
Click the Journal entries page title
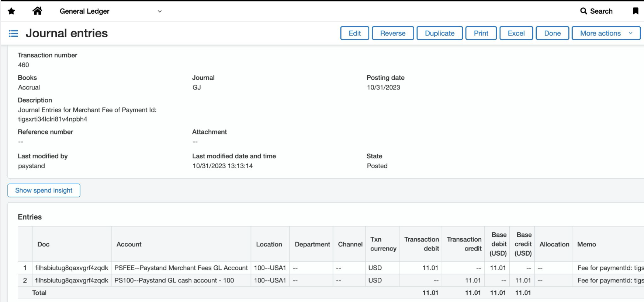click(67, 33)
